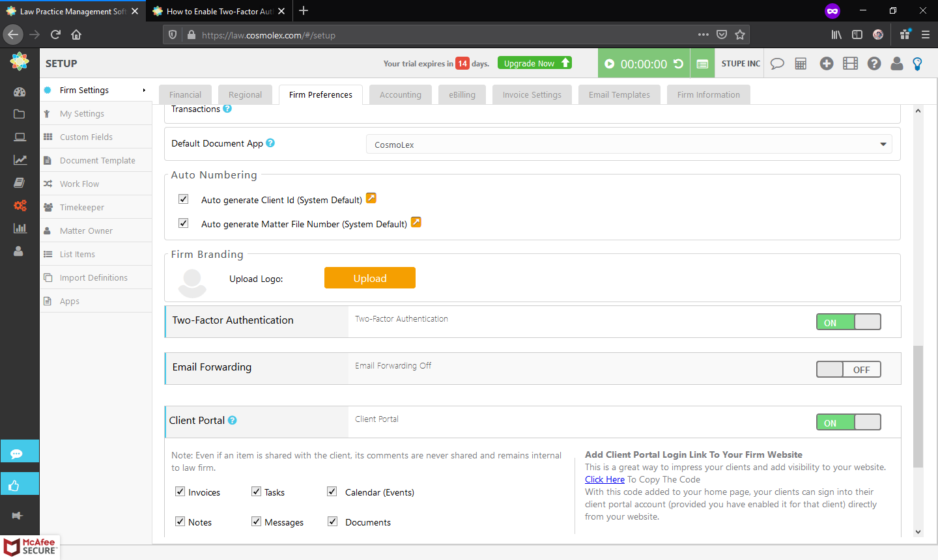
Task: Click the book icon in left sidebar
Action: click(x=20, y=182)
